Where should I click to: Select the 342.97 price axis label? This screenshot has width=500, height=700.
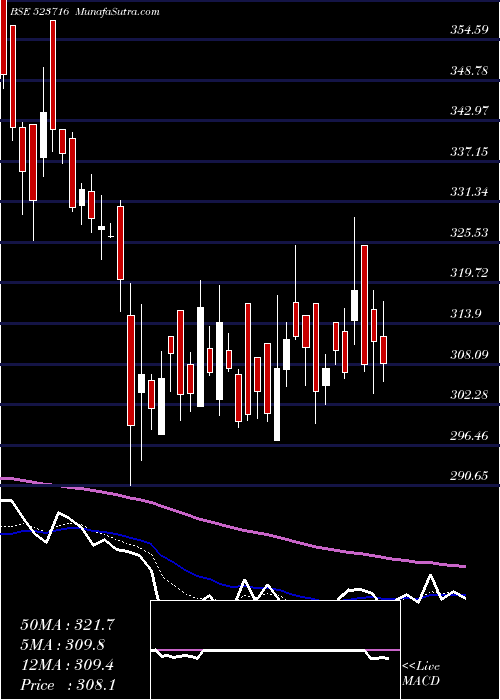(x=468, y=111)
